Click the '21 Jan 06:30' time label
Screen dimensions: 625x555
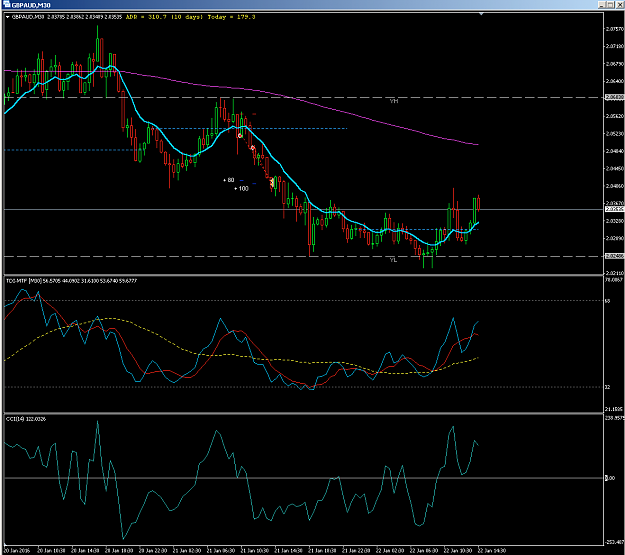[x=220, y=551]
